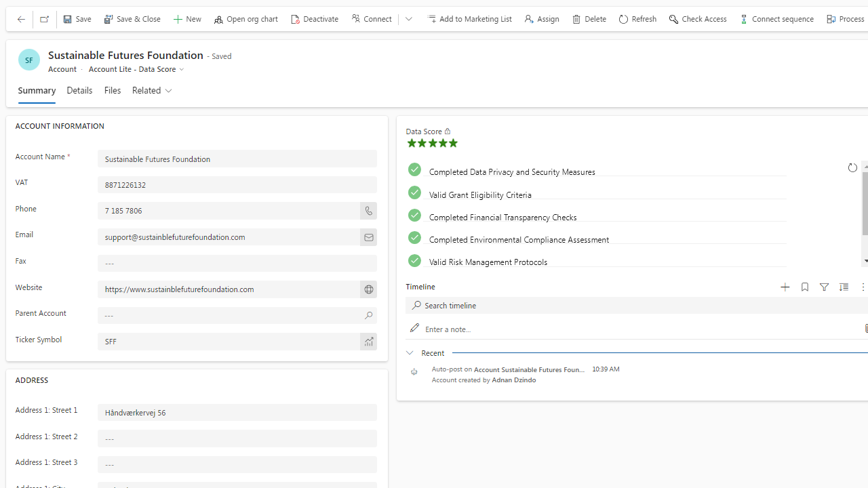
Task: Click the Data Score five-star rating
Action: pyautogui.click(x=432, y=143)
